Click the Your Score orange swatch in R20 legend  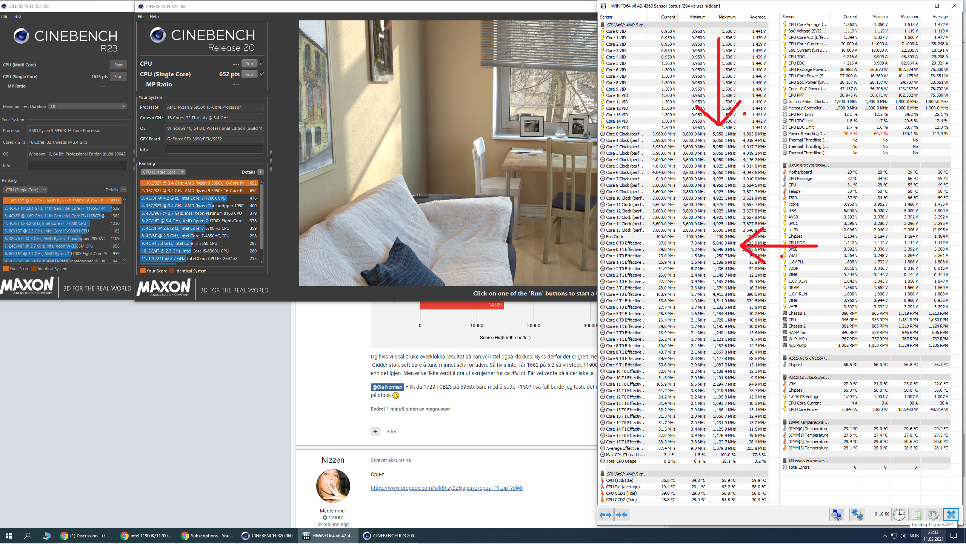(x=143, y=271)
